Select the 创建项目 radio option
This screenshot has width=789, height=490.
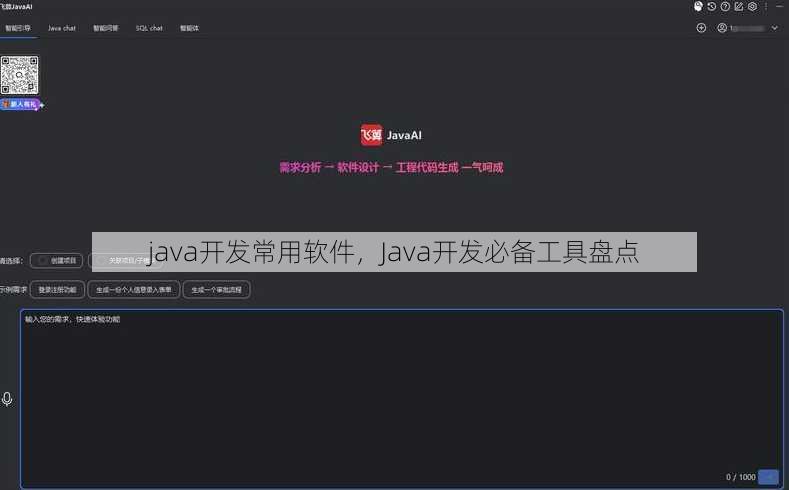click(56, 261)
